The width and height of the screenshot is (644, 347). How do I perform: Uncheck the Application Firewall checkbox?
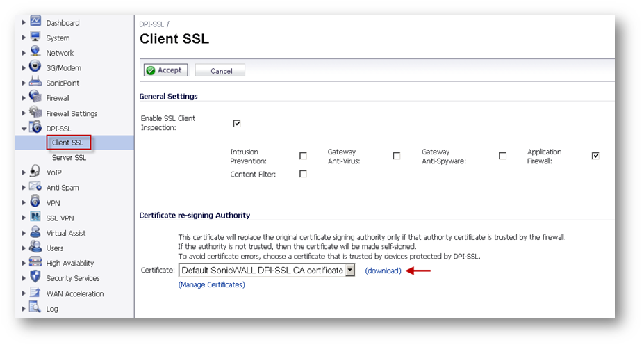[x=595, y=156]
